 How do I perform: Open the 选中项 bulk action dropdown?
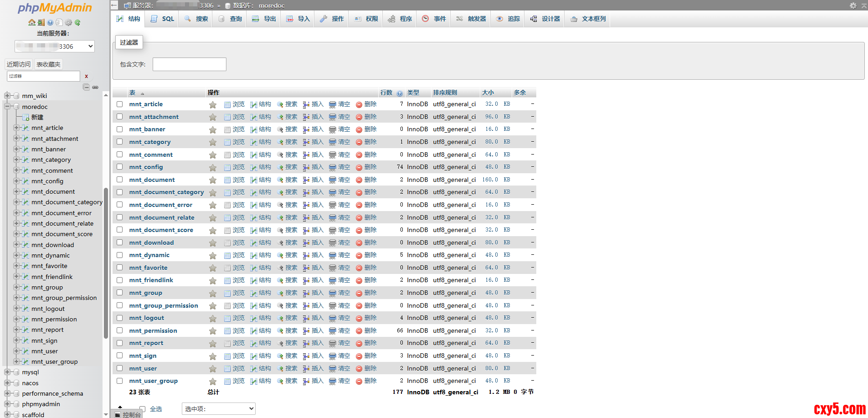[x=219, y=409]
